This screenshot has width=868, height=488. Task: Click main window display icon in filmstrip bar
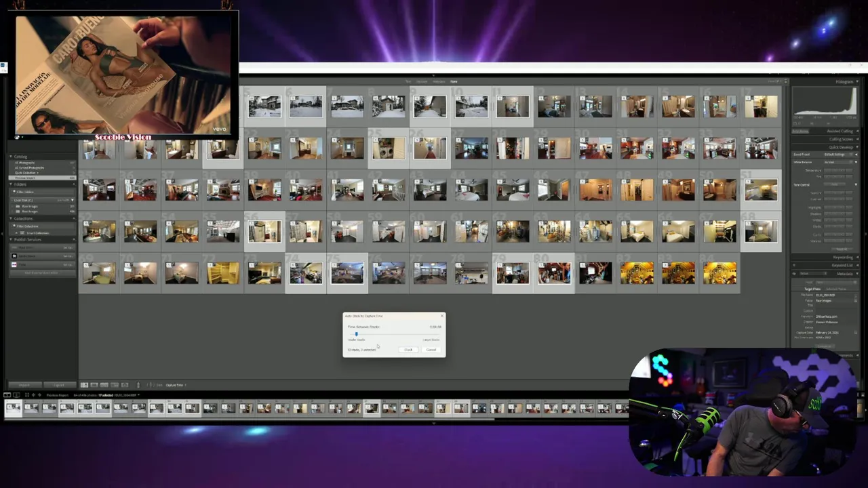click(x=7, y=394)
